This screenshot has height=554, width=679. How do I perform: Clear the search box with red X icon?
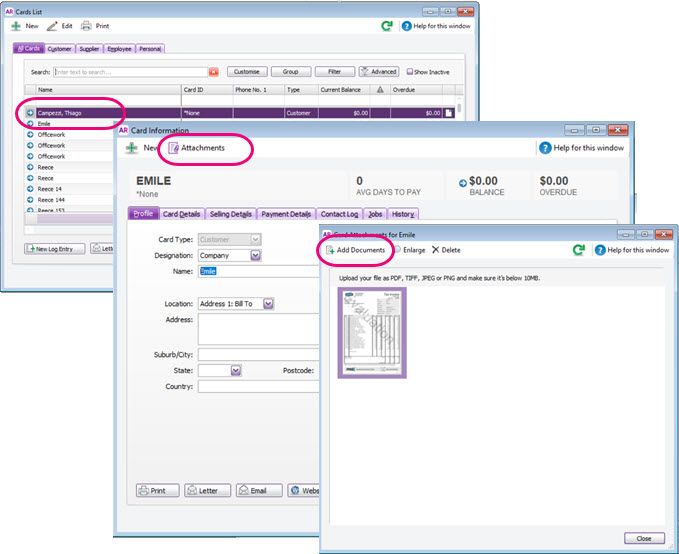coord(213,72)
